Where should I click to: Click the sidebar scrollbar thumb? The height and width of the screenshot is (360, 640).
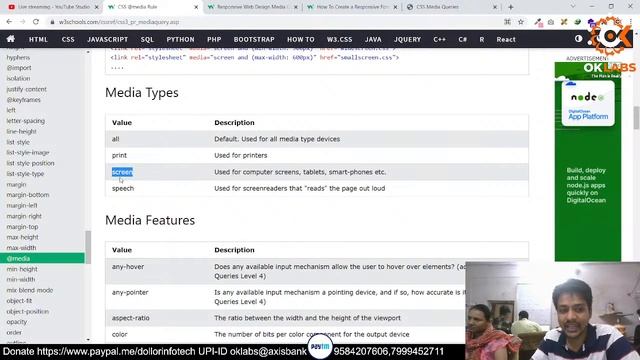point(88,247)
